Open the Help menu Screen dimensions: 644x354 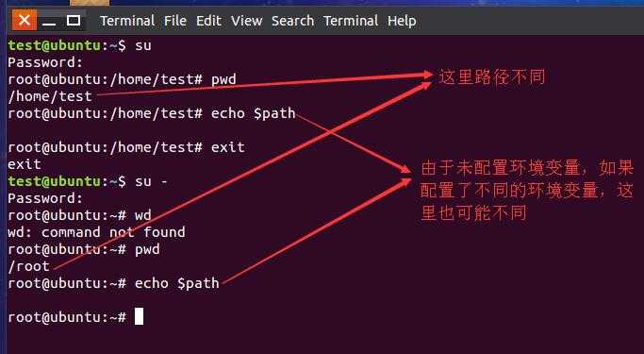[x=402, y=21]
